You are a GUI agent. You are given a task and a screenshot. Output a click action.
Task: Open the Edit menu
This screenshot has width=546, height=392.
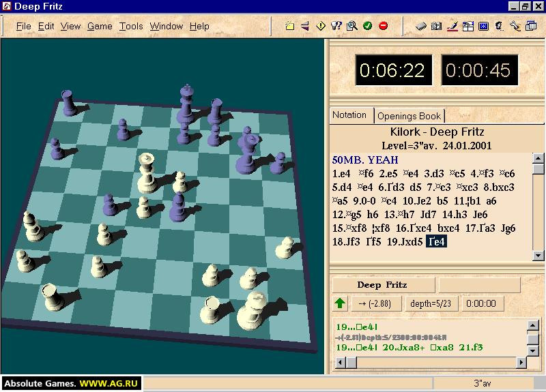pyautogui.click(x=46, y=26)
